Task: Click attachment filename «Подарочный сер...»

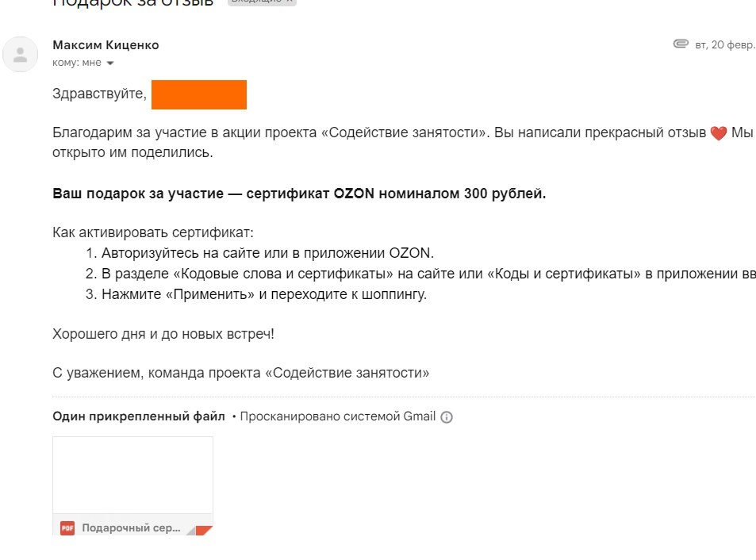Action: pos(131,527)
